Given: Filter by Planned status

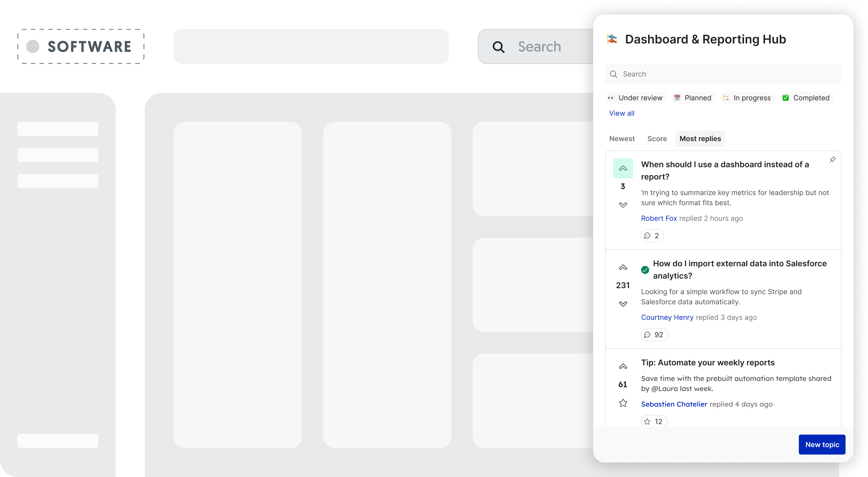Looking at the screenshot, I should (693, 98).
